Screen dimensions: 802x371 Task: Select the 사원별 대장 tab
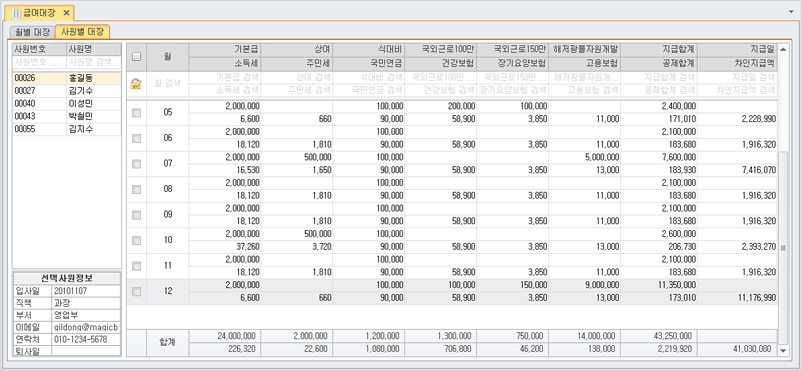tap(82, 32)
